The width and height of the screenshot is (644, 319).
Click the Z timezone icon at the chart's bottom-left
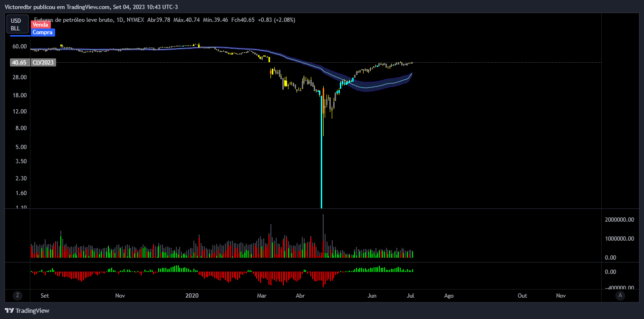[18, 295]
